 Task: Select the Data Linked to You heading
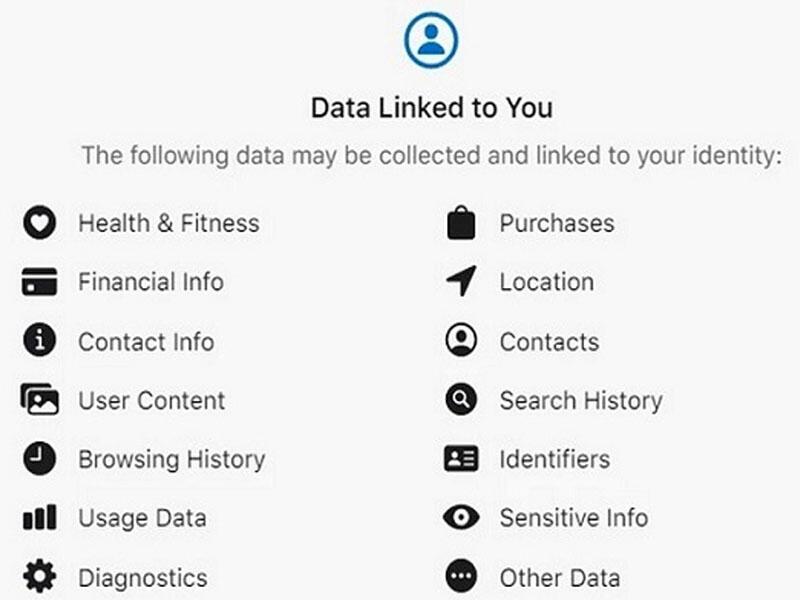tap(432, 108)
